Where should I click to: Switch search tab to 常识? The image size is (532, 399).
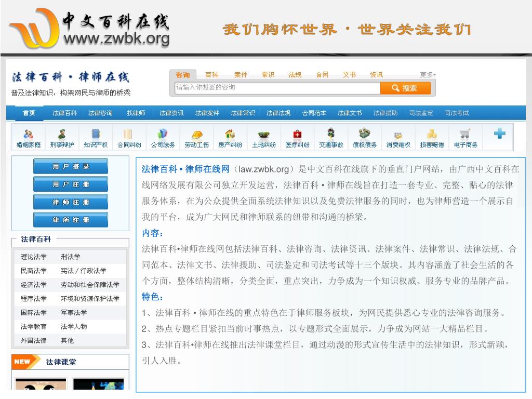(268, 75)
